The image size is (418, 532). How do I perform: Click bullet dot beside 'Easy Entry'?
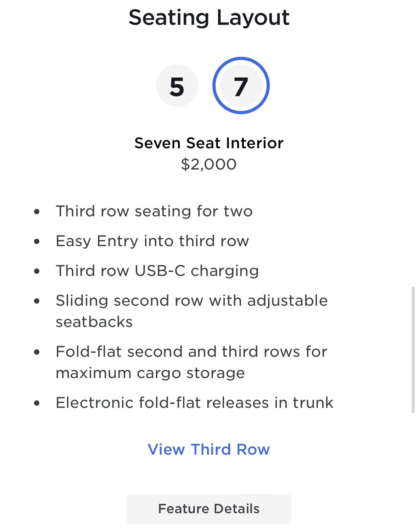click(37, 242)
